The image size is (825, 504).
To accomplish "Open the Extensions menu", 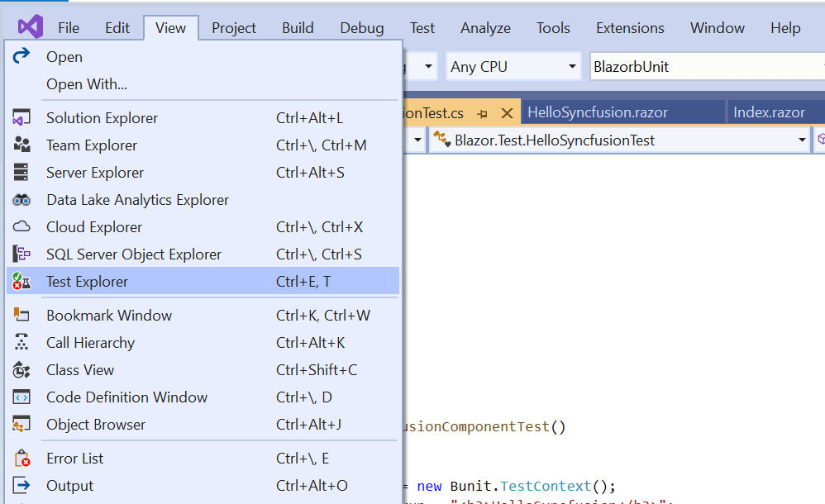I will click(630, 28).
